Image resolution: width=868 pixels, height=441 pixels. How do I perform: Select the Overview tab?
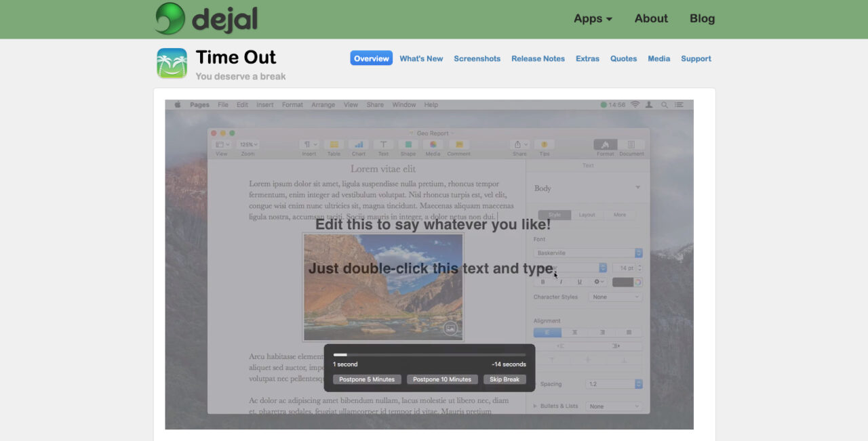coord(371,58)
